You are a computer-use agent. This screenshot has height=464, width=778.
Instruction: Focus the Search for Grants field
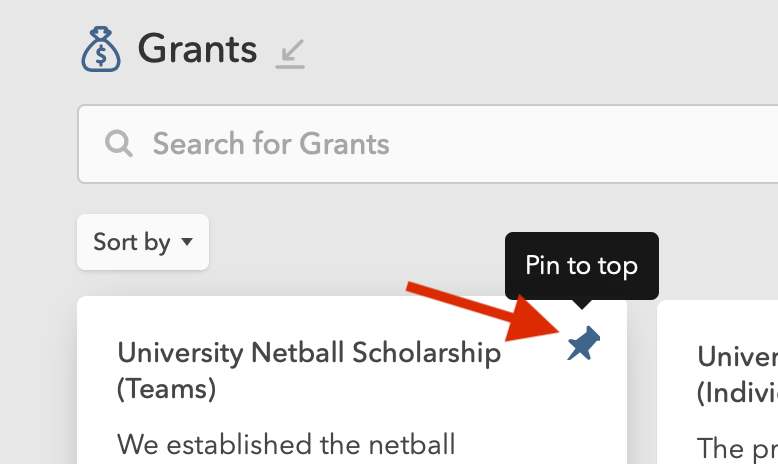click(400, 144)
